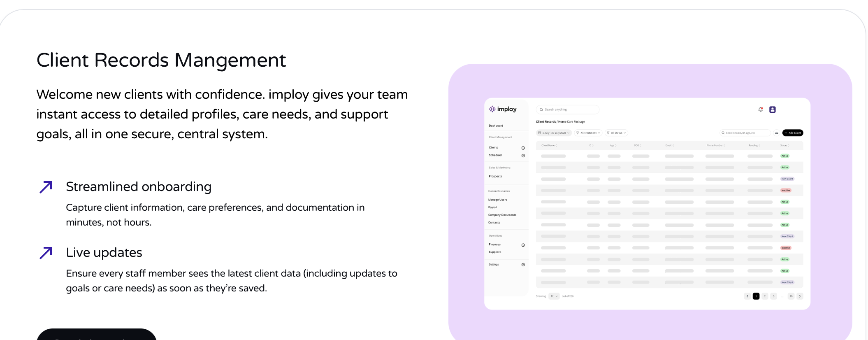Click the Streamlined onboarding heading
868x340 pixels.
139,186
